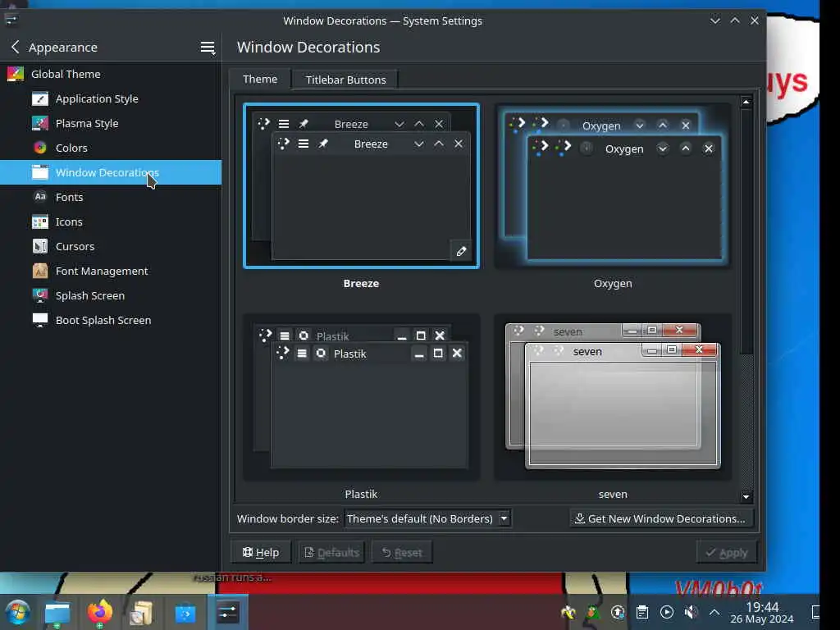Click the banana tray icon
This screenshot has height=630, width=840.
coord(568,612)
